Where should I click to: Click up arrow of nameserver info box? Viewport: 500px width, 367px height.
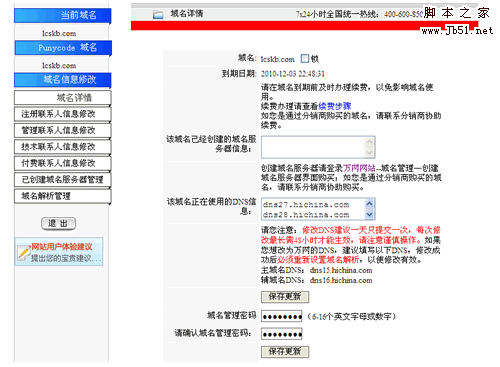[x=369, y=142]
